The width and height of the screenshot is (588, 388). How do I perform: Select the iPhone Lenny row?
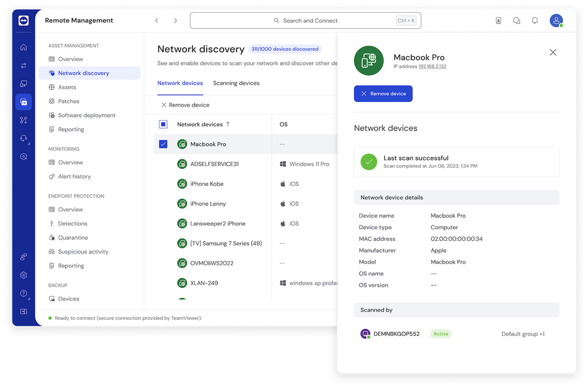pos(246,203)
